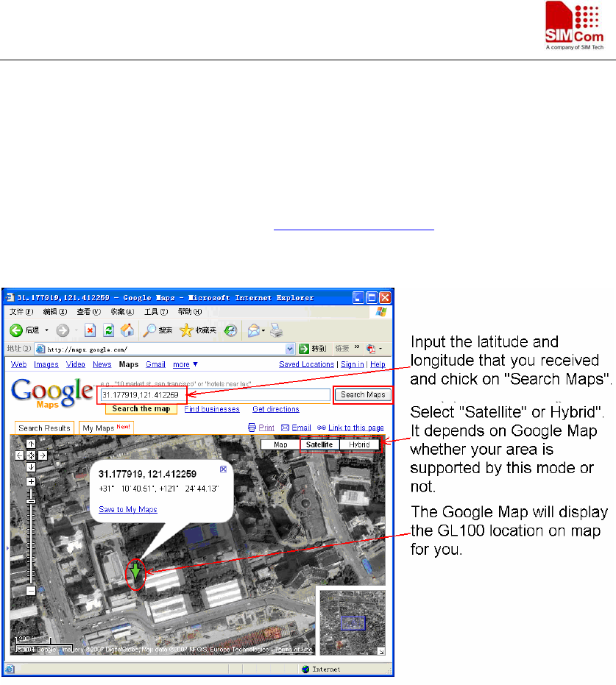616x685 pixels.
Task: Open the 帮助(H) Help menu
Action: point(190,312)
